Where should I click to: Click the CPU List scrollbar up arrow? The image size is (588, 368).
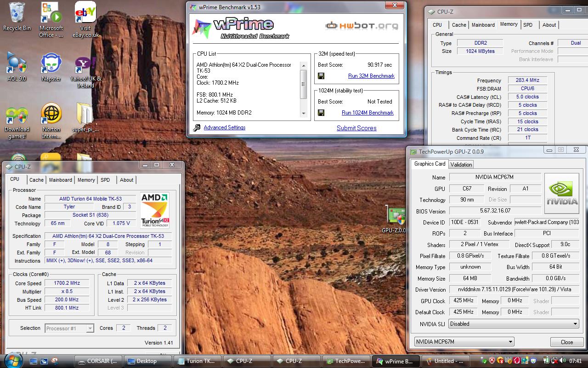(303, 65)
